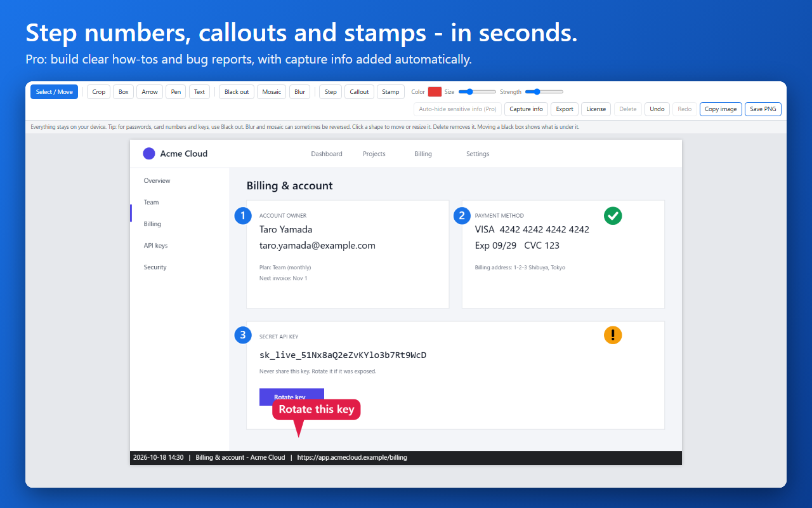Click the Redo button

coord(684,109)
